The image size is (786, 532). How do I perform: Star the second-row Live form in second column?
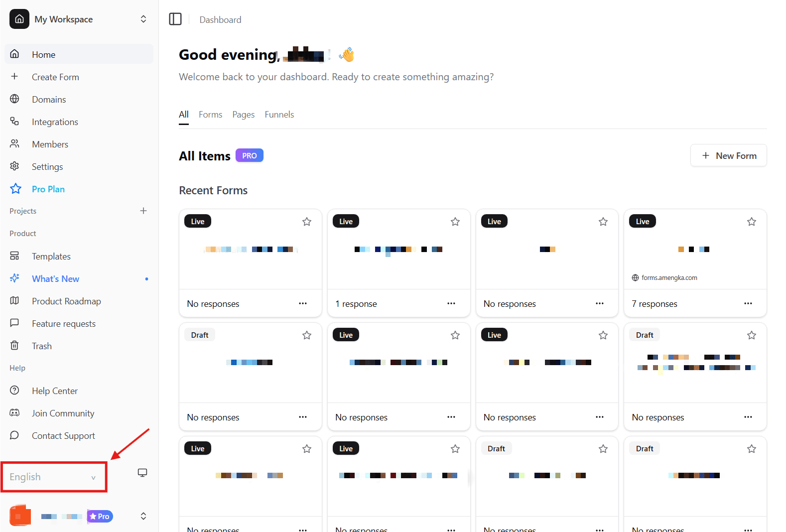click(455, 335)
